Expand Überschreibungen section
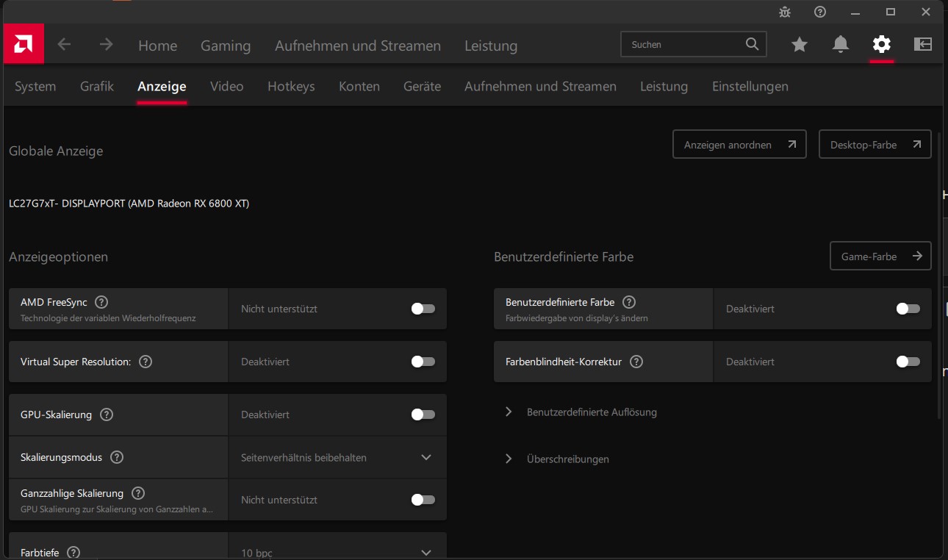The height and width of the screenshot is (560, 948). point(559,459)
